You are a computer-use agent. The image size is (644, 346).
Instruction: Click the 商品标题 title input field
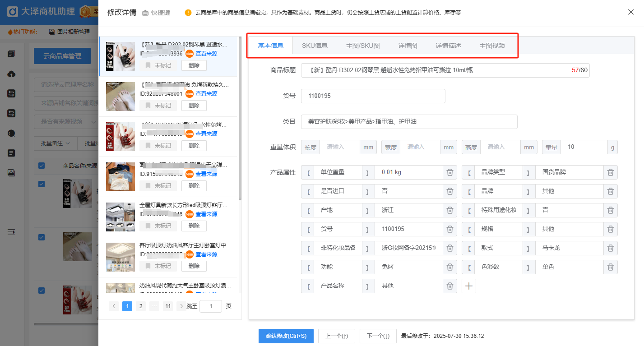[445, 70]
